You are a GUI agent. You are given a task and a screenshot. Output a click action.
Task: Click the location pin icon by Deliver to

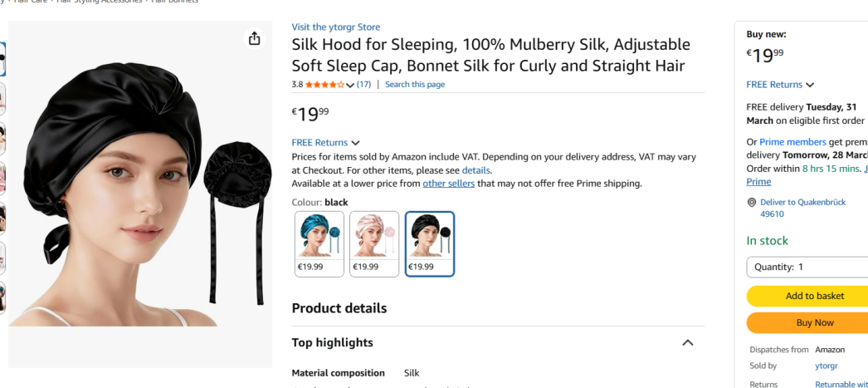(752, 203)
